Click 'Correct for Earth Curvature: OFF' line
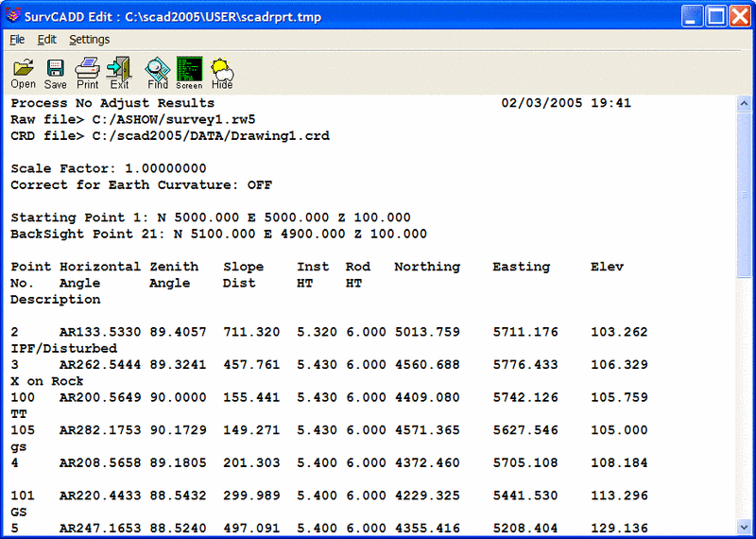This screenshot has width=756, height=539. 141,185
